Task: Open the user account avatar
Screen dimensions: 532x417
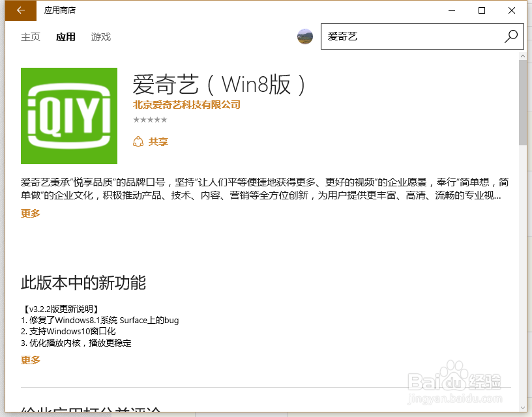Action: 305,36
